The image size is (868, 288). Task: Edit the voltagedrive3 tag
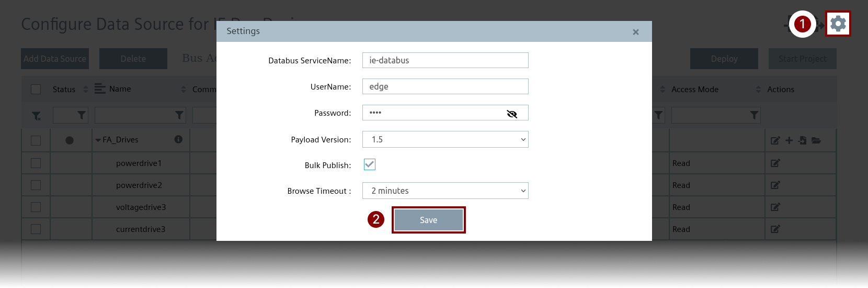[775, 207]
